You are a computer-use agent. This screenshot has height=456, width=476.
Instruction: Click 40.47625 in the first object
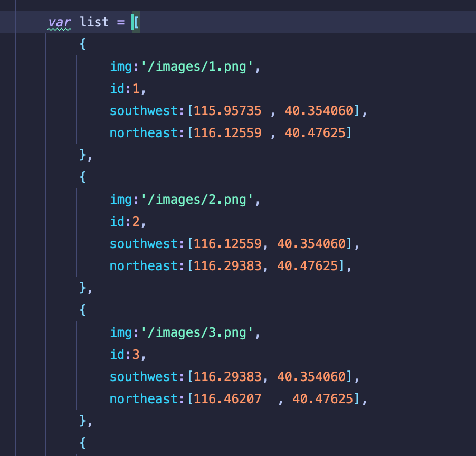click(x=315, y=133)
